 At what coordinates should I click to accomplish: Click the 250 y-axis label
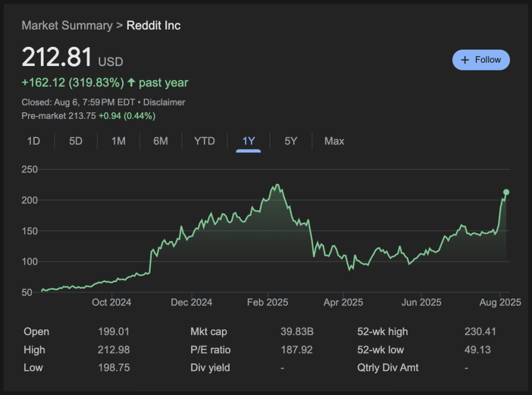(x=30, y=169)
